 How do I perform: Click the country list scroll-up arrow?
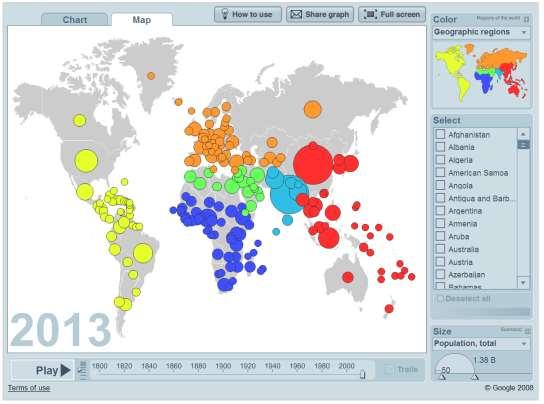[x=523, y=134]
